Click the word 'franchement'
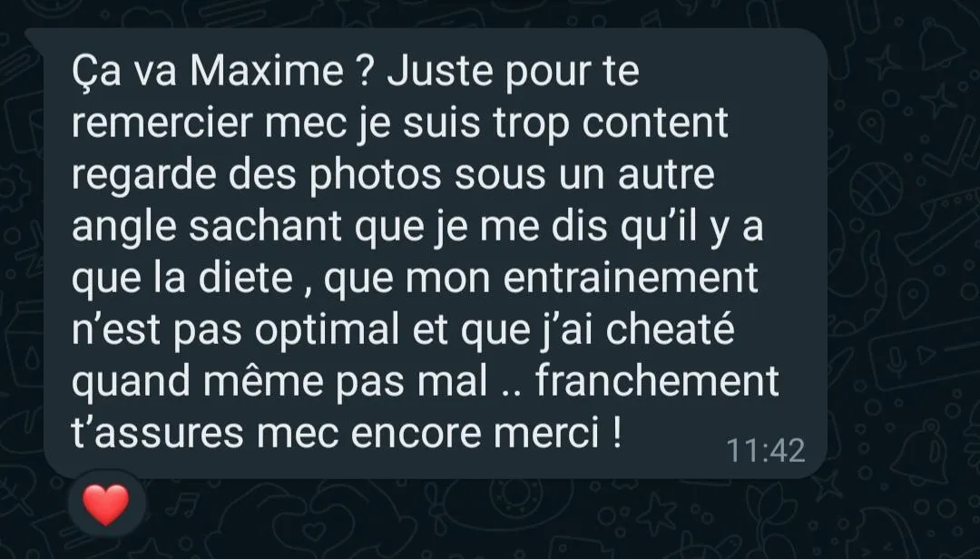 click(657, 381)
